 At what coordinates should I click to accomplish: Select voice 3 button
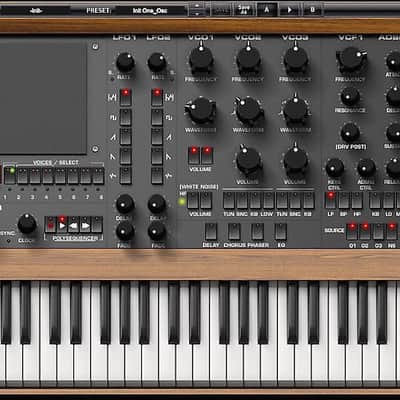click(35, 176)
